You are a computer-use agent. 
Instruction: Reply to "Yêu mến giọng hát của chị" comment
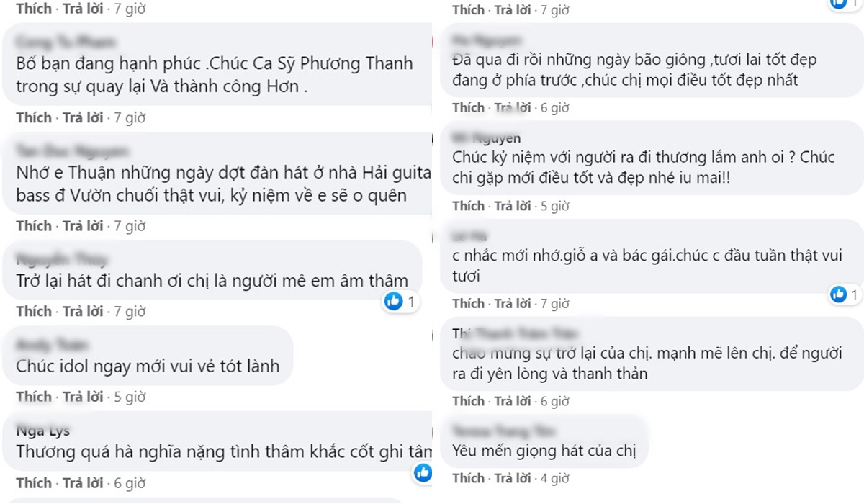[x=512, y=478]
